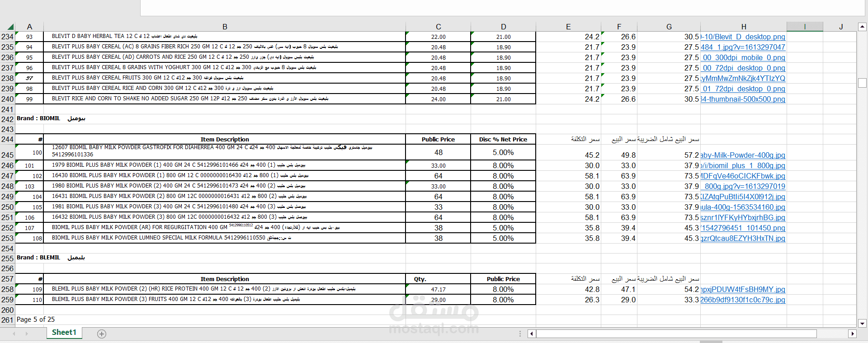Click the horizontal scrollbar right arrow
Image resolution: width=868 pixels, height=343 pixels.
853,334
